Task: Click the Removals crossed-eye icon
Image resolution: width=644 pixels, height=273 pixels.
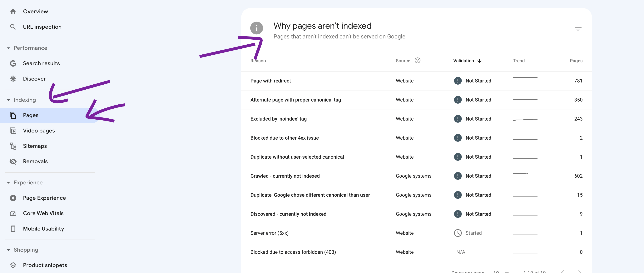Action: [13, 161]
